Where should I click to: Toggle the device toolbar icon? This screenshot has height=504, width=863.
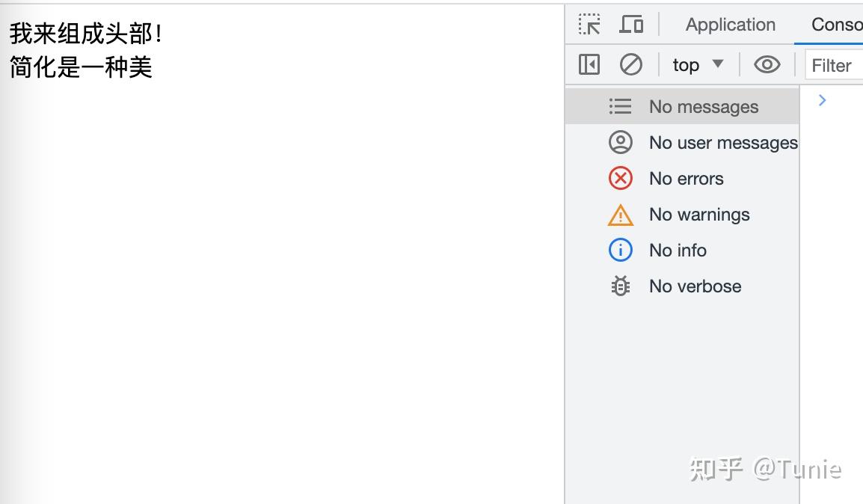pos(631,25)
